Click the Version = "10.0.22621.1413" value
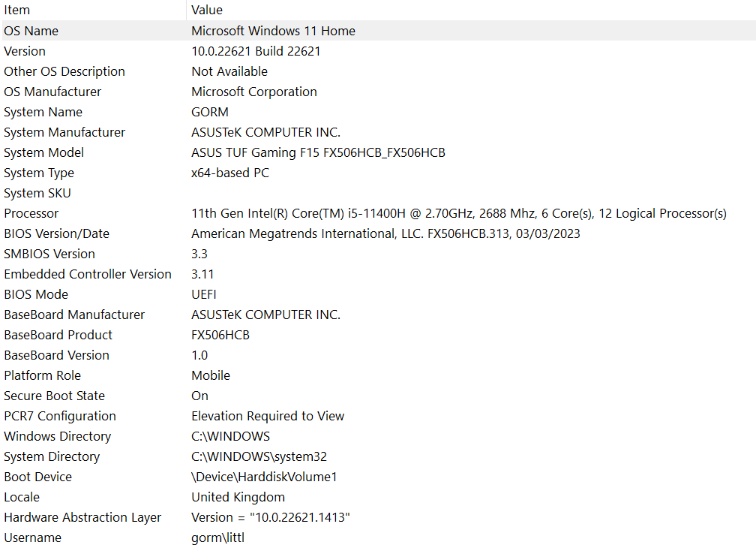Screen dimensions: 756x548 271,517
